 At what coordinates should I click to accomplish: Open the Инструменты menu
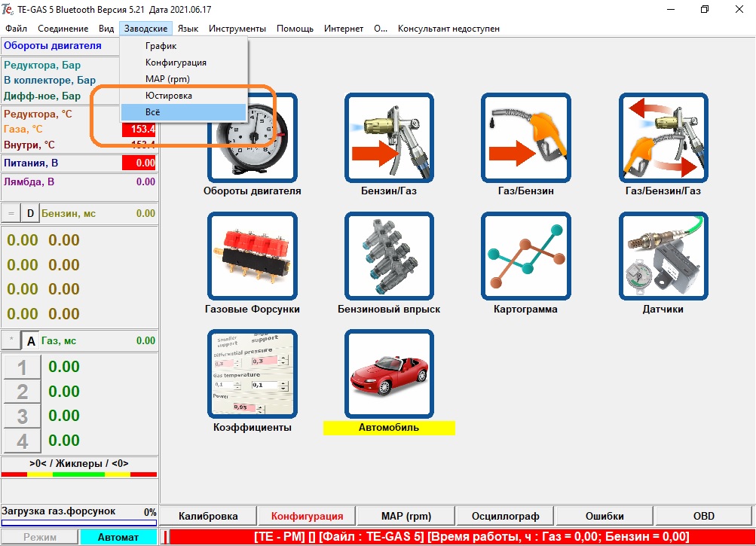point(237,29)
